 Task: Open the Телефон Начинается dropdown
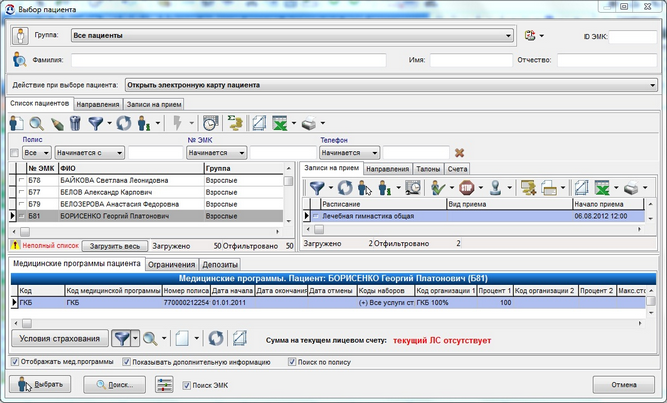pos(349,153)
